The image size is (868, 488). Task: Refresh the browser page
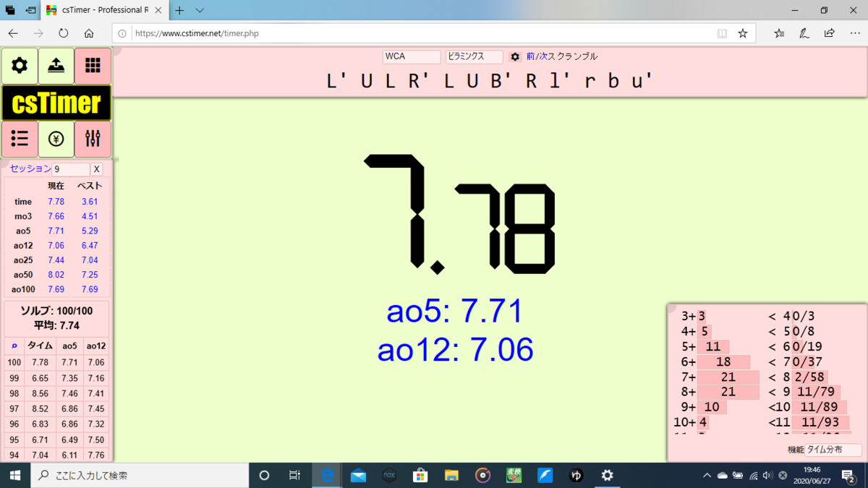(64, 33)
